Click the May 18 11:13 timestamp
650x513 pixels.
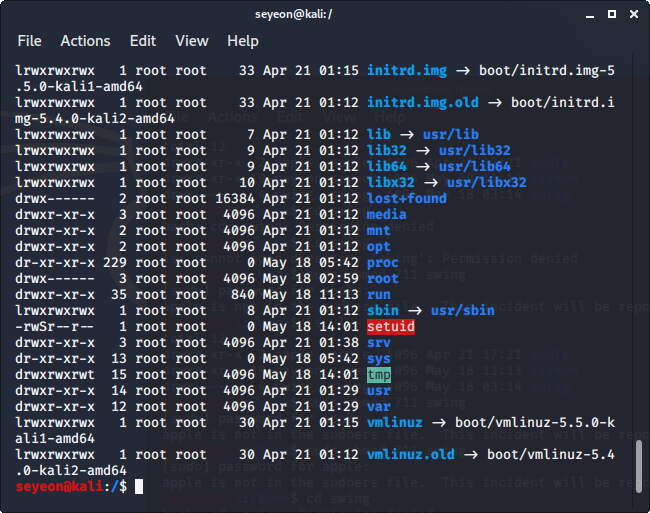pyautogui.click(x=310, y=295)
